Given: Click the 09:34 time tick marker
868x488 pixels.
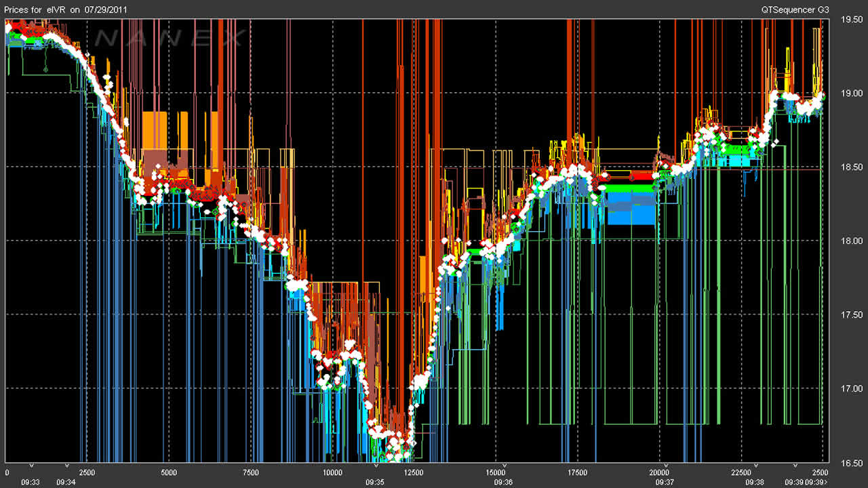Looking at the screenshot, I should pyautogui.click(x=66, y=465).
